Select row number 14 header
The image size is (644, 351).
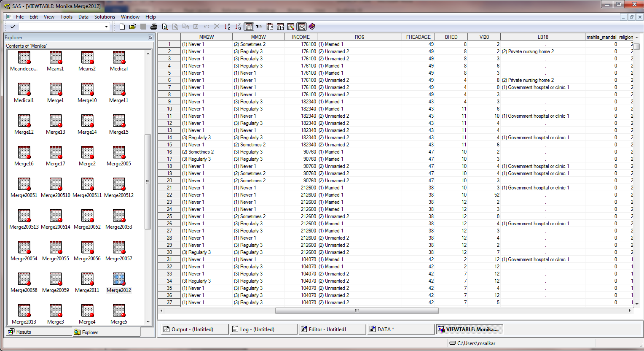169,138
